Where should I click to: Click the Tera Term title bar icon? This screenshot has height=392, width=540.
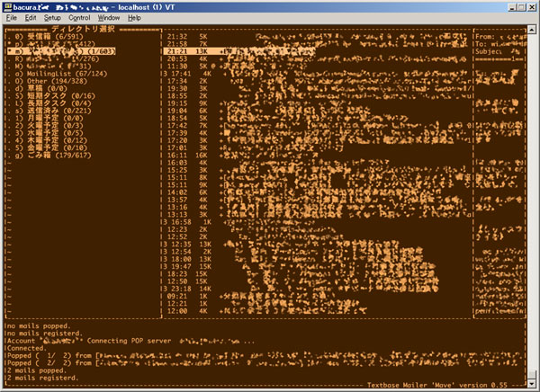7,6
